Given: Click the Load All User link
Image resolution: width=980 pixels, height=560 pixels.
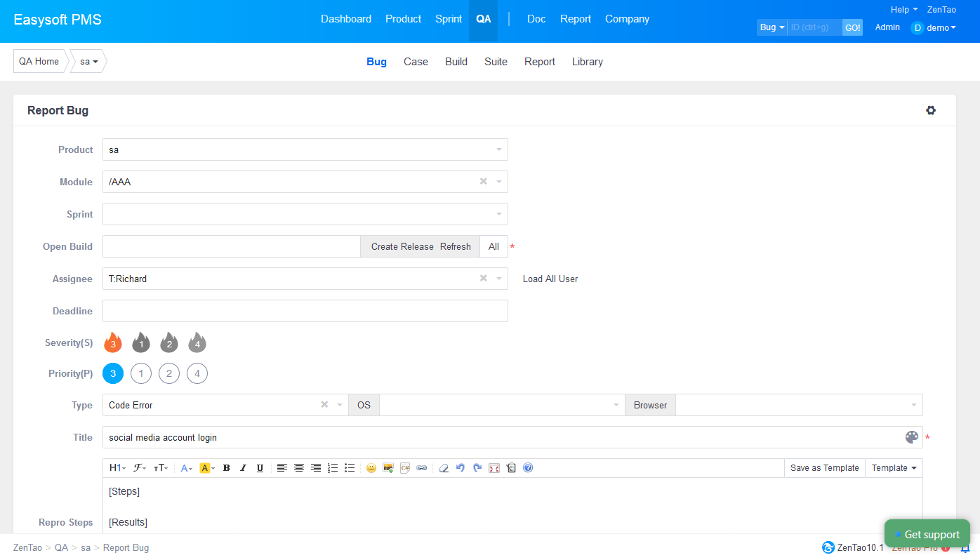Looking at the screenshot, I should tap(550, 279).
